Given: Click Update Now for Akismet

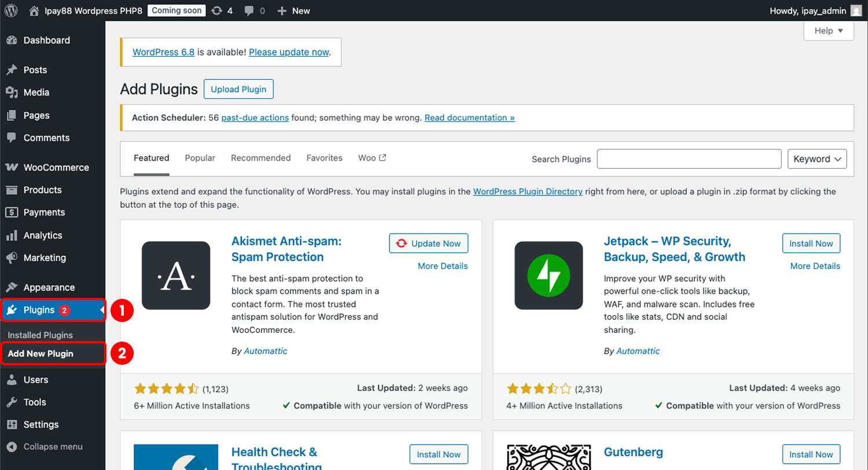Looking at the screenshot, I should pos(429,243).
